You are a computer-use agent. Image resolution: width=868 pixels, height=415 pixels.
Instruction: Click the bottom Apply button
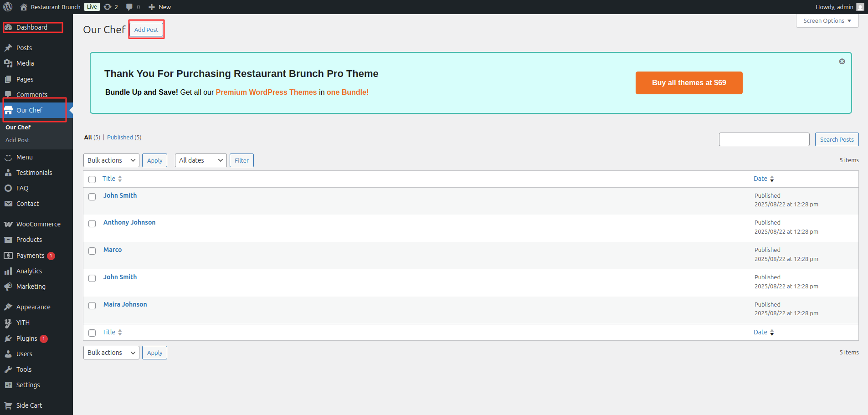[154, 353]
